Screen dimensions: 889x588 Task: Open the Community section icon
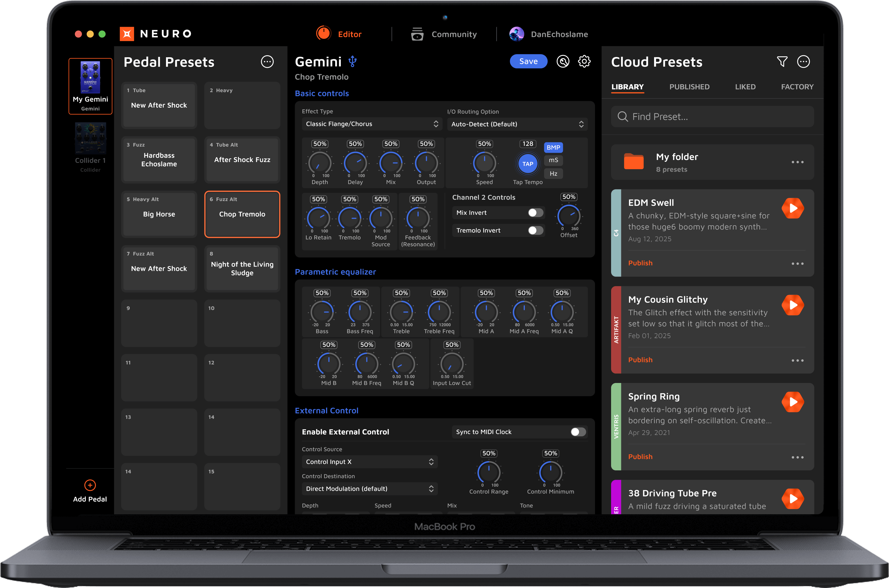pyautogui.click(x=417, y=34)
